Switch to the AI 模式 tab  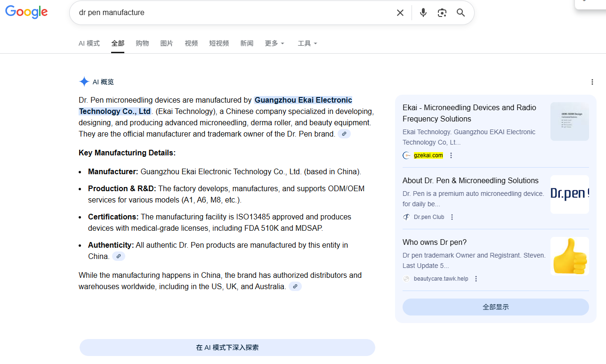[x=89, y=43]
